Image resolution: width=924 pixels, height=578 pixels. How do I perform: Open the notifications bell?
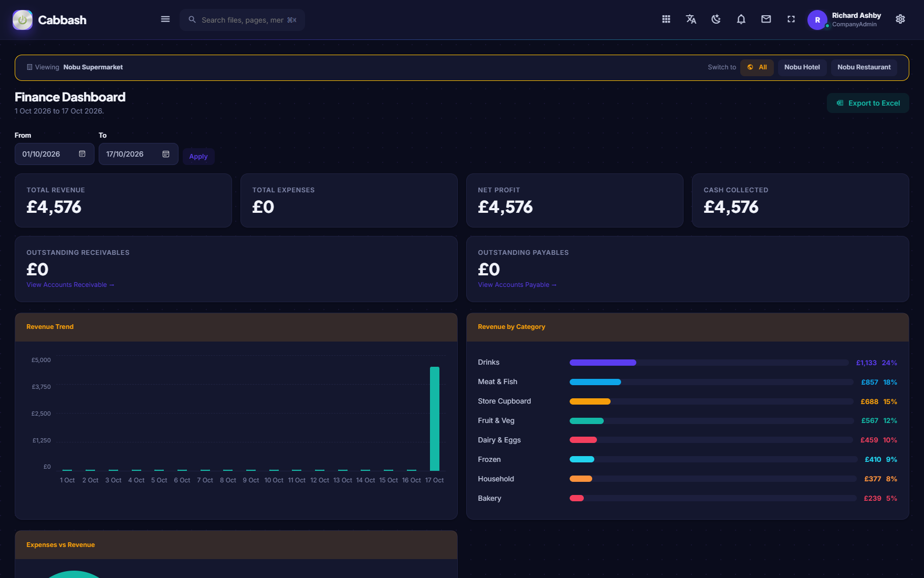click(741, 19)
